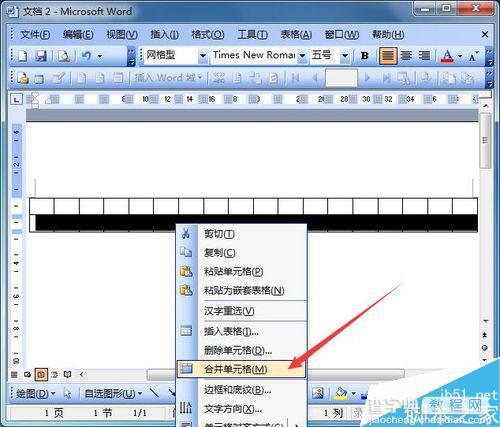Select the Line drawing tool icon
The image size is (500, 427).
click(154, 393)
